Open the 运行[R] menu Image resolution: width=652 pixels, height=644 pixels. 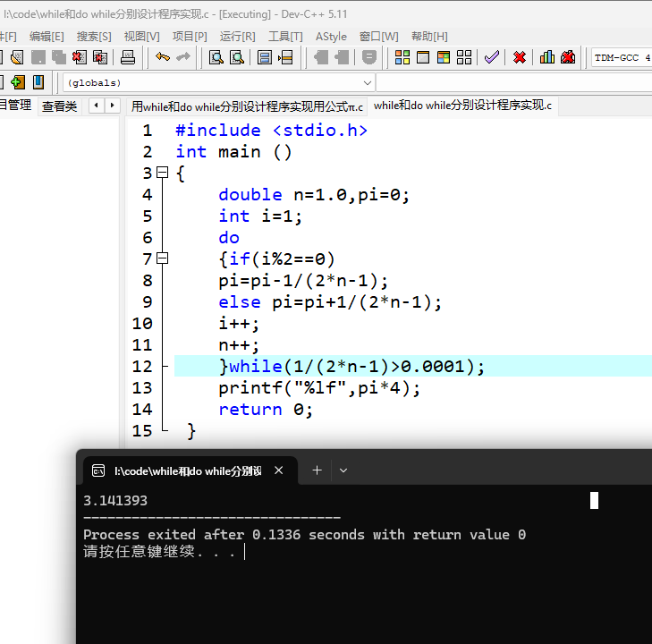pos(237,37)
